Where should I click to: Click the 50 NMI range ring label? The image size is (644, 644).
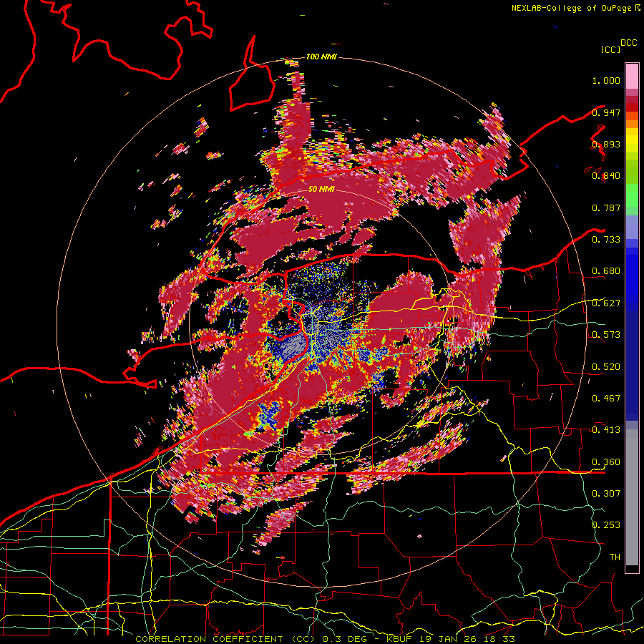click(321, 189)
